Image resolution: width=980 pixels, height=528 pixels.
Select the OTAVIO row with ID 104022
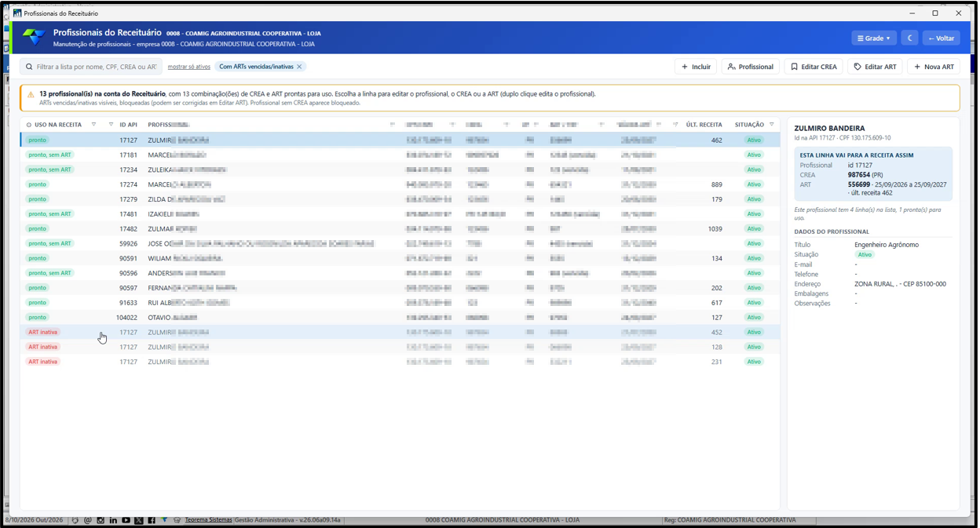(400, 317)
